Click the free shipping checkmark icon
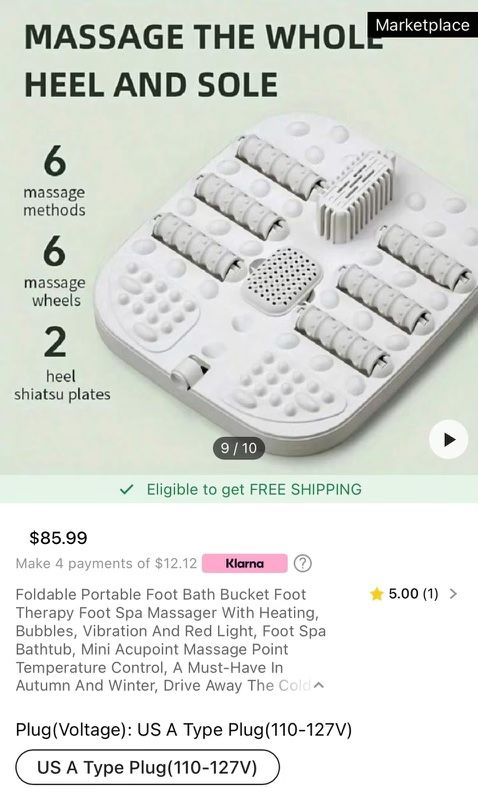This screenshot has width=478, height=800. pyautogui.click(x=126, y=489)
